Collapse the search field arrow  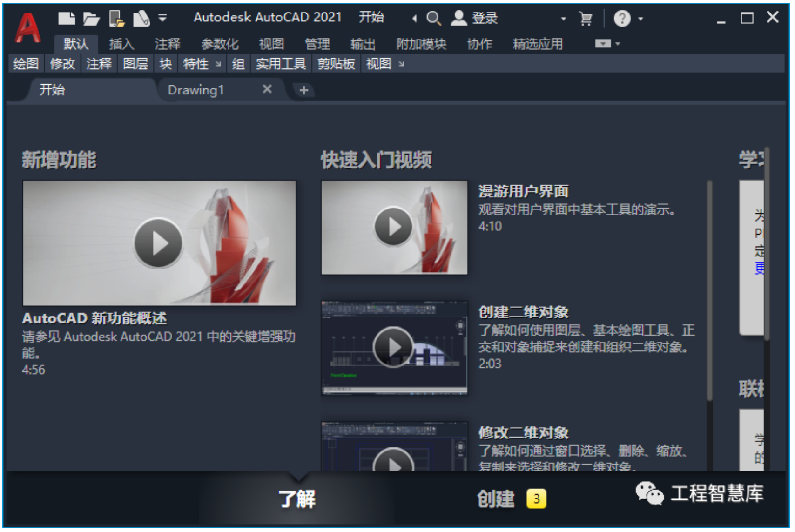point(414,19)
